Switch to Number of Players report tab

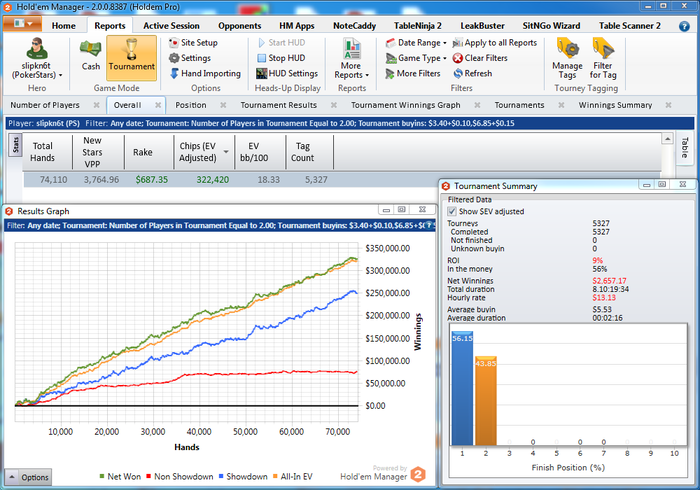[x=45, y=105]
